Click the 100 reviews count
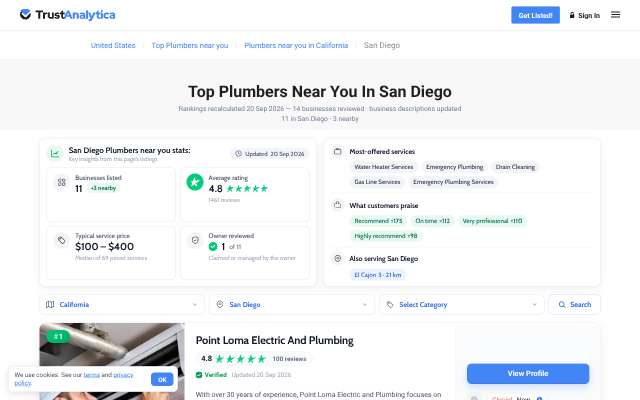The image size is (640, 400). pyautogui.click(x=289, y=359)
